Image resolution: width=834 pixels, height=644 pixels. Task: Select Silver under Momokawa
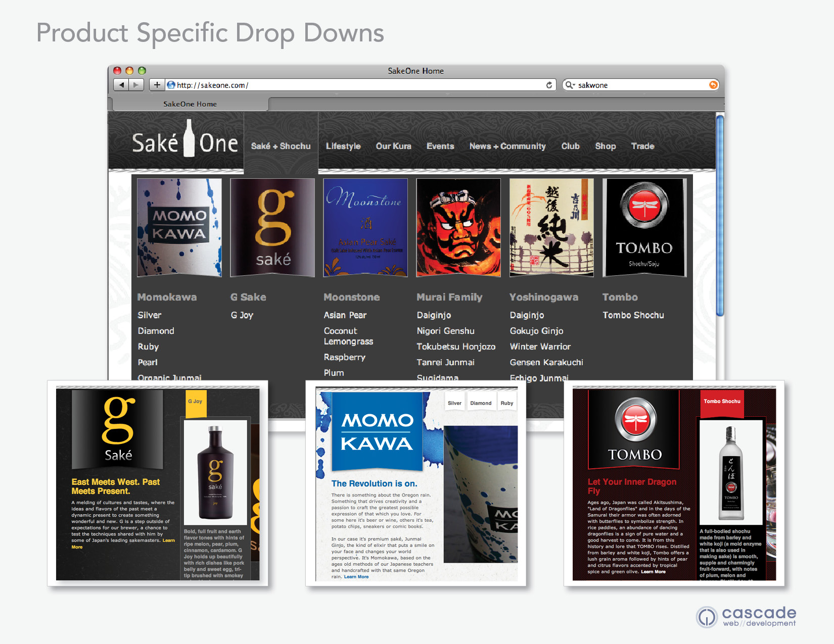[x=150, y=315]
